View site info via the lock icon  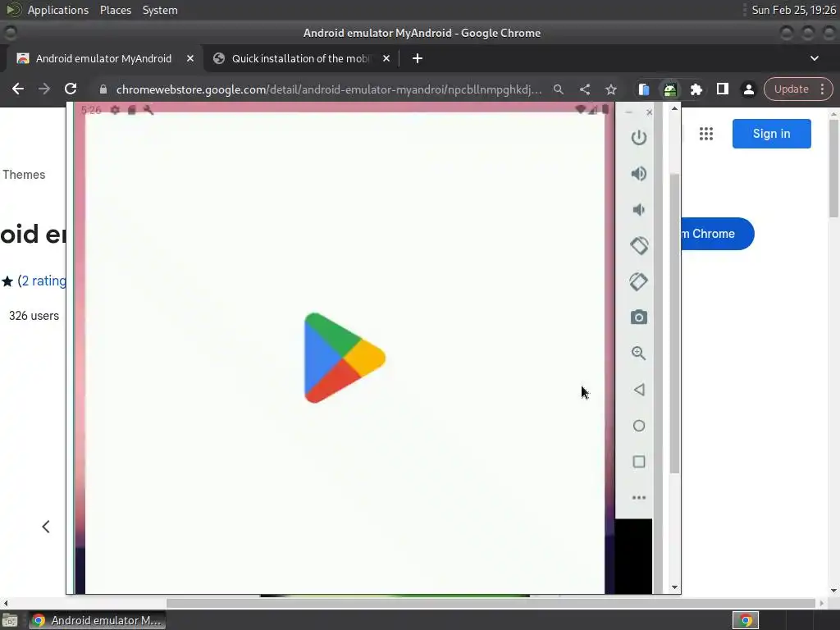103,89
